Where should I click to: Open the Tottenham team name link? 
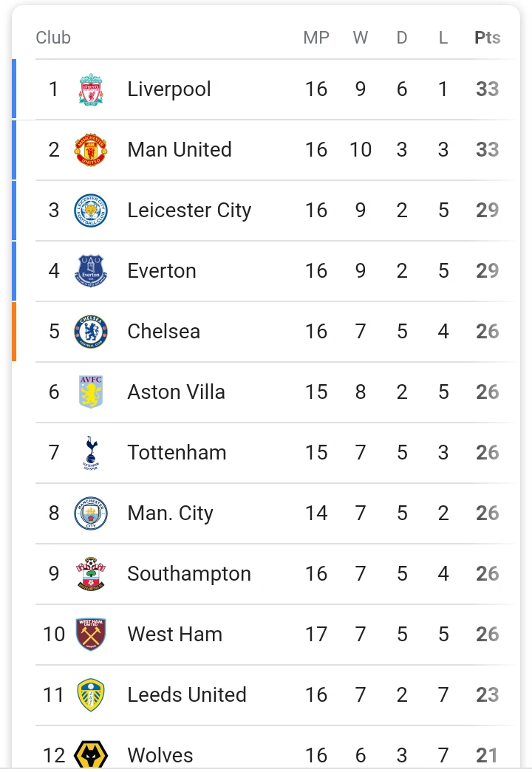coord(177,453)
